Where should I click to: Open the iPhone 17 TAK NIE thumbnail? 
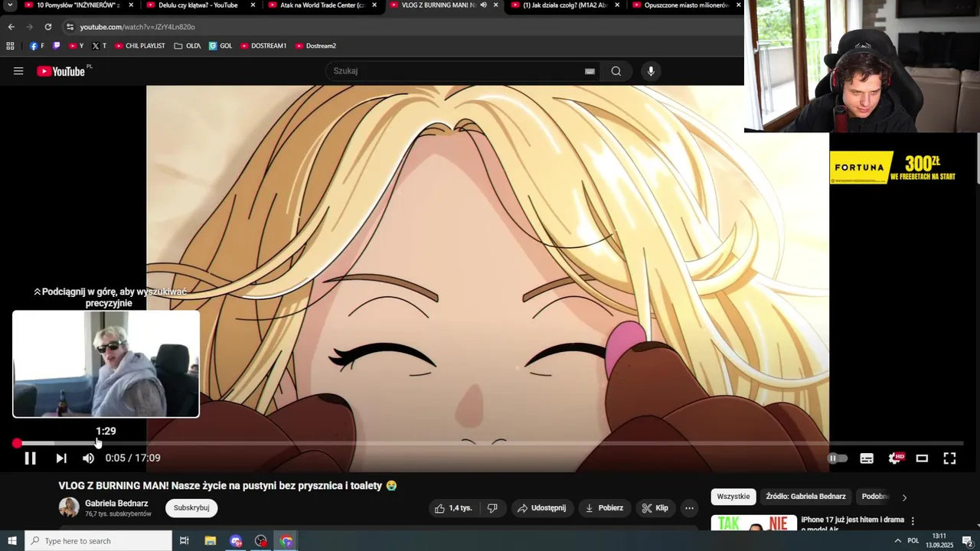coord(754,523)
